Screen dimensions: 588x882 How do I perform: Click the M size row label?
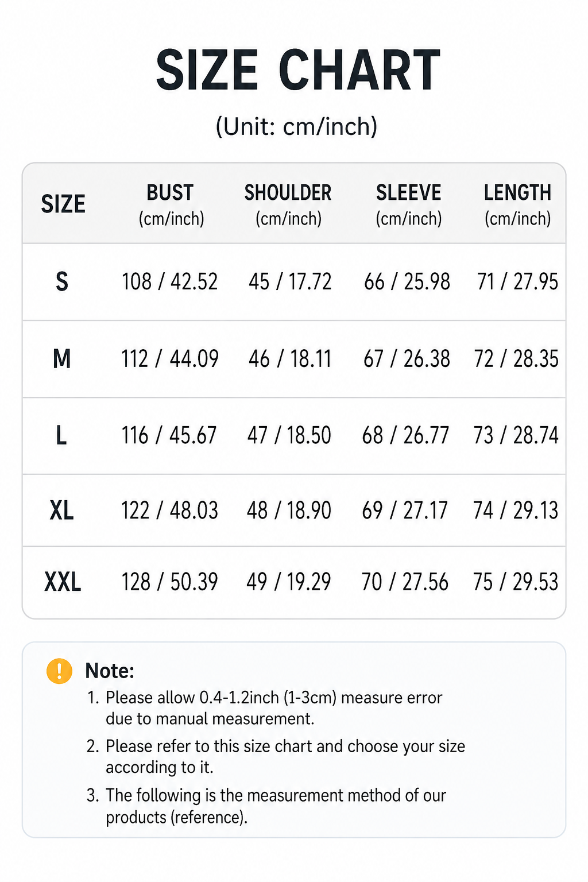pos(62,359)
